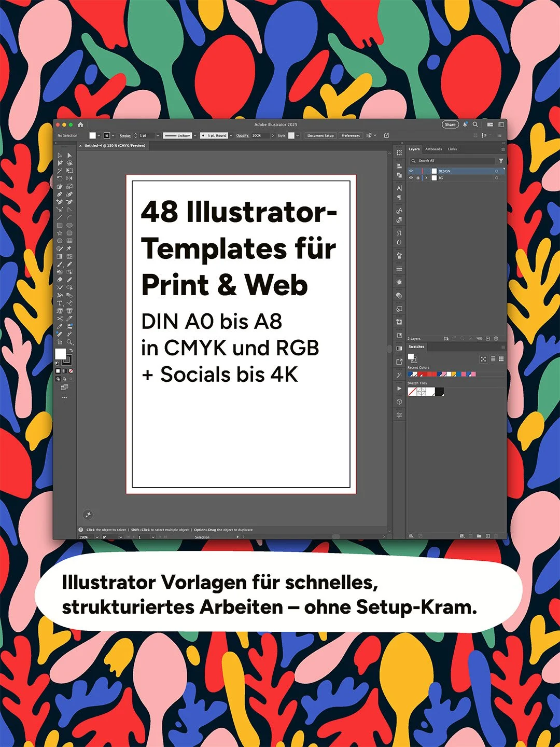This screenshot has height=747, width=560.
Task: Create new layer in Layers panel
Action: click(x=488, y=339)
